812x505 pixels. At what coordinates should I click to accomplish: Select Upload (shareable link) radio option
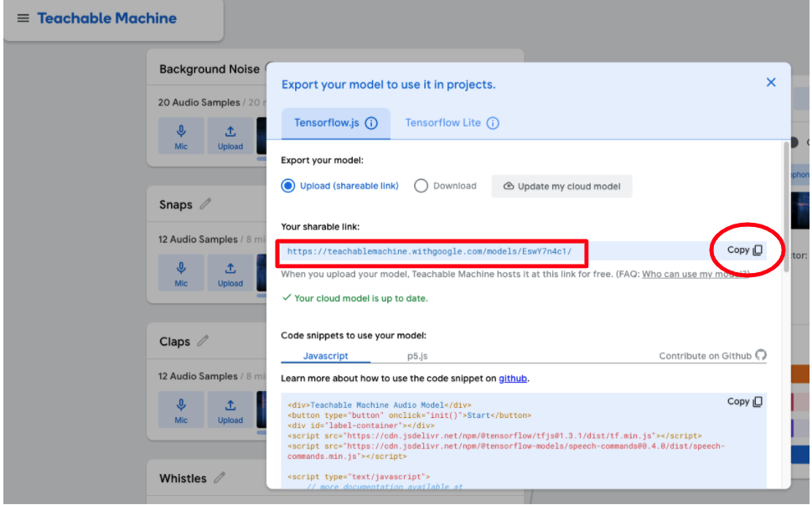[288, 186]
